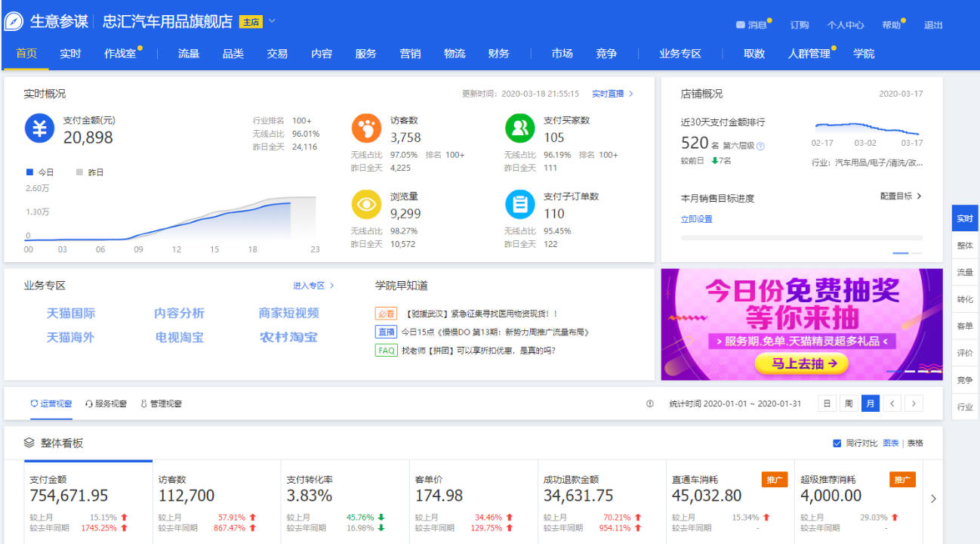This screenshot has height=544, width=980.
Task: Click the 统计时间 info icon
Action: point(649,403)
